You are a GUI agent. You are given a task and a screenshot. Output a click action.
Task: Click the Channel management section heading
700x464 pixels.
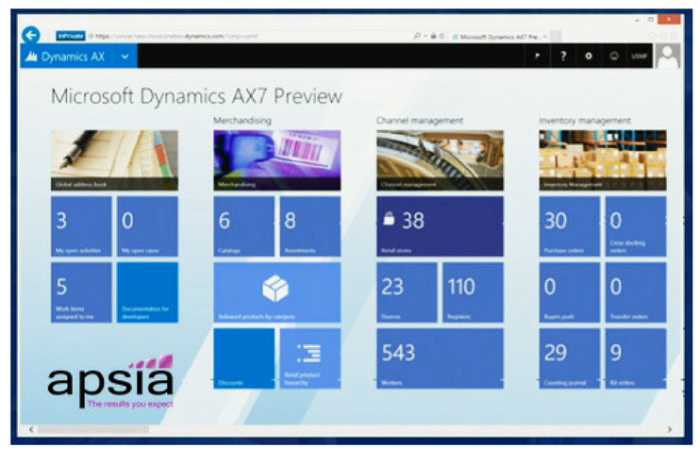[420, 121]
